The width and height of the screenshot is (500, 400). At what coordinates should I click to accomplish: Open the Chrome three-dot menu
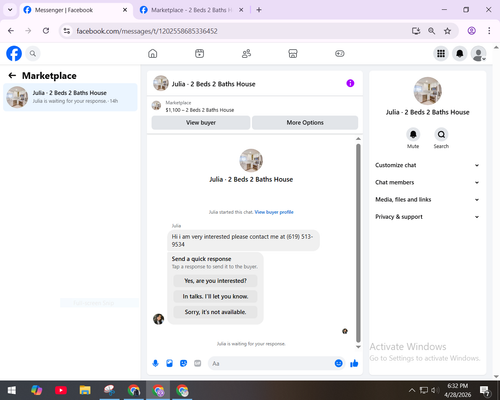point(489,31)
